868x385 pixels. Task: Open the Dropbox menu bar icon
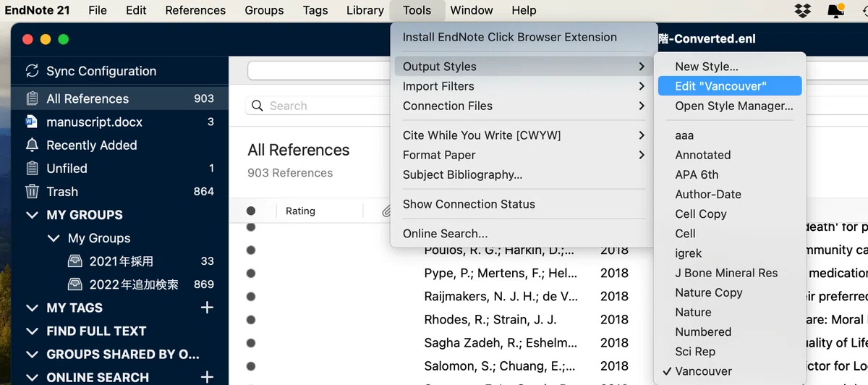point(802,10)
